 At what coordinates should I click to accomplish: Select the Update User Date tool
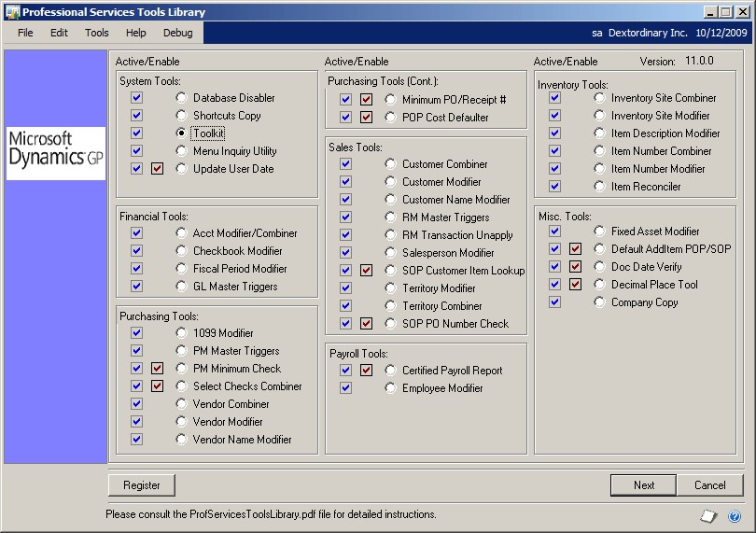tap(181, 169)
